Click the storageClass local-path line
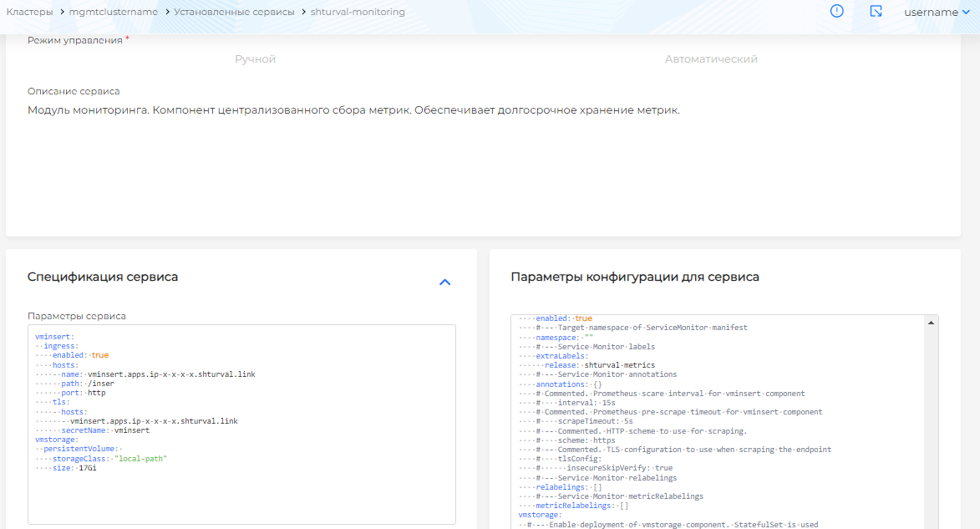 tap(109, 458)
